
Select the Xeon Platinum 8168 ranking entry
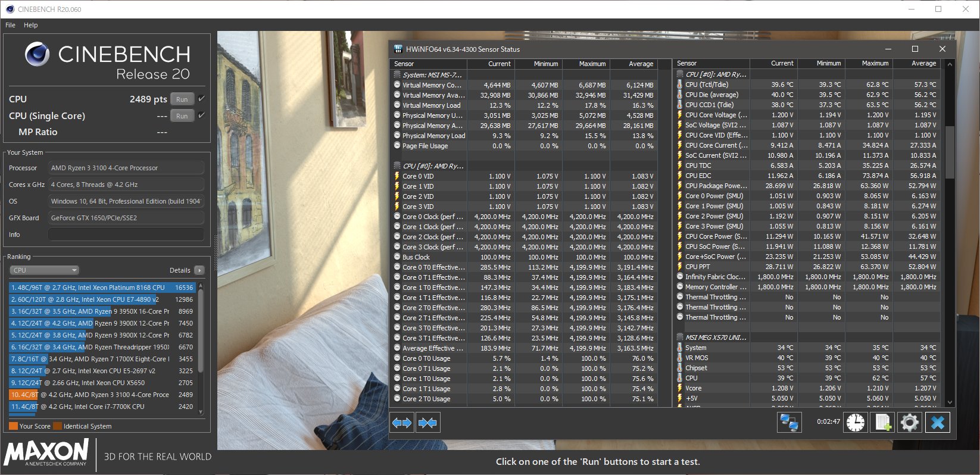[101, 287]
